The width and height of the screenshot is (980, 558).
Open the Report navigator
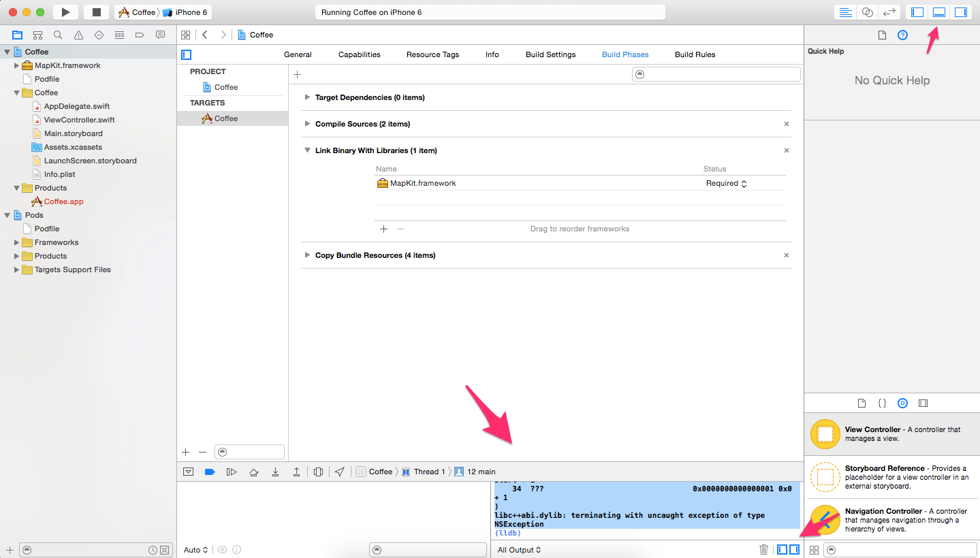point(160,35)
